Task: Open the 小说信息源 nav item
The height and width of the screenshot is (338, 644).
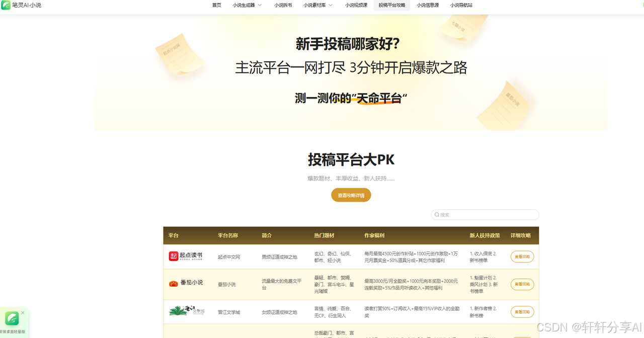Action: coord(428,5)
